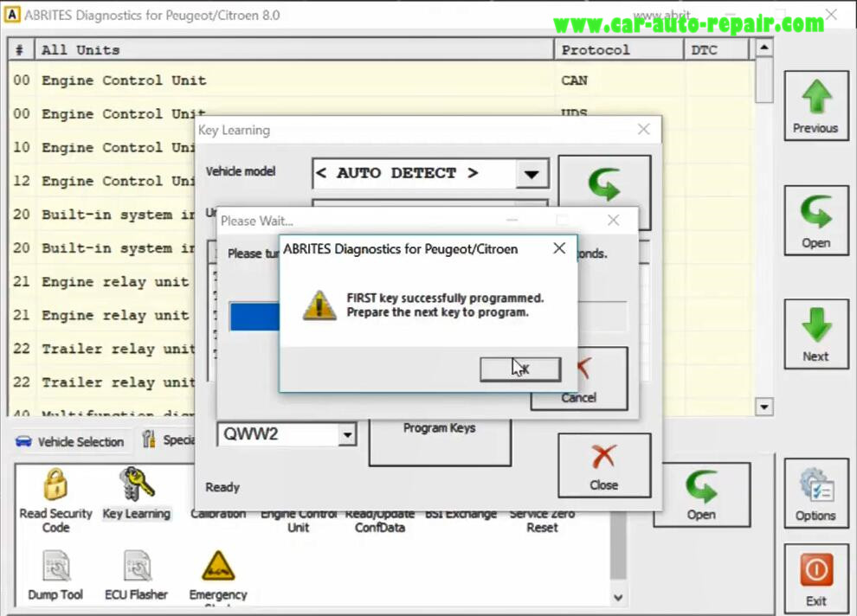
Task: Select row 10 Engine Control Unit
Action: (x=102, y=147)
